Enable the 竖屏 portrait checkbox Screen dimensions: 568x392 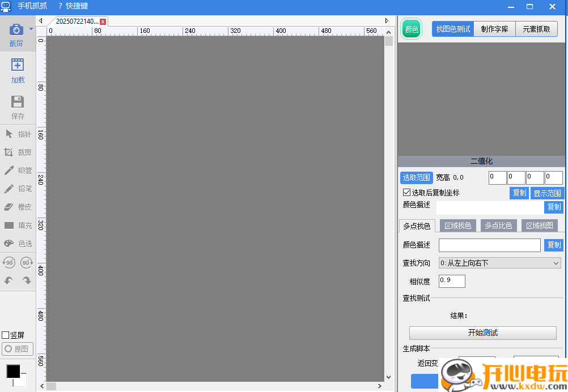tap(6, 335)
